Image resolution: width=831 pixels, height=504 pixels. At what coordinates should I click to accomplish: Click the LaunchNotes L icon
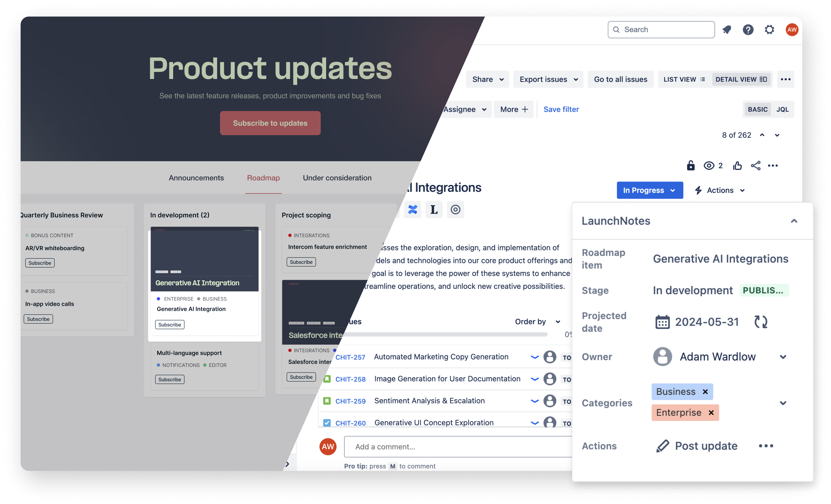434,210
